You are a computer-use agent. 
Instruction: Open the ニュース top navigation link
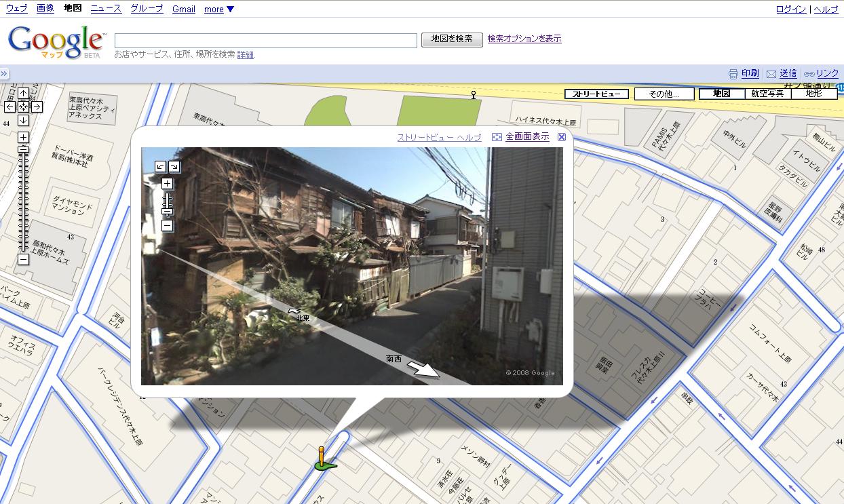click(106, 9)
